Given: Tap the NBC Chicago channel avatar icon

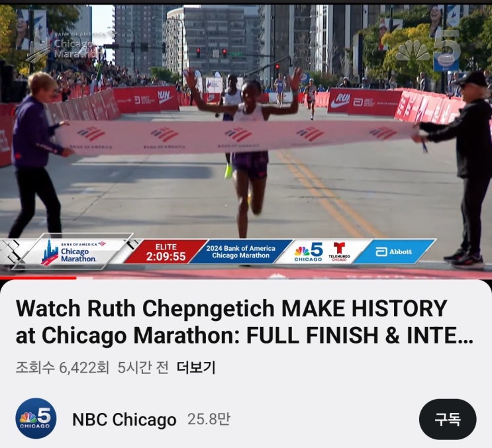Looking at the screenshot, I should pos(36,418).
